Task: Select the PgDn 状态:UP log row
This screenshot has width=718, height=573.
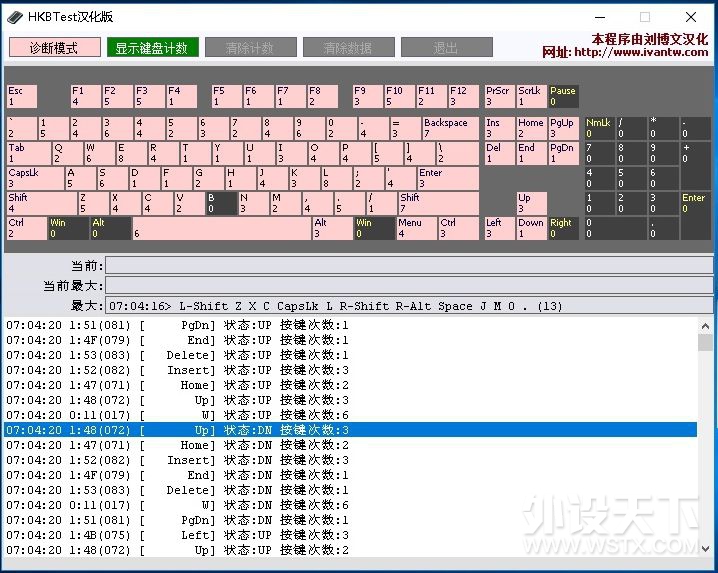Action: 350,325
